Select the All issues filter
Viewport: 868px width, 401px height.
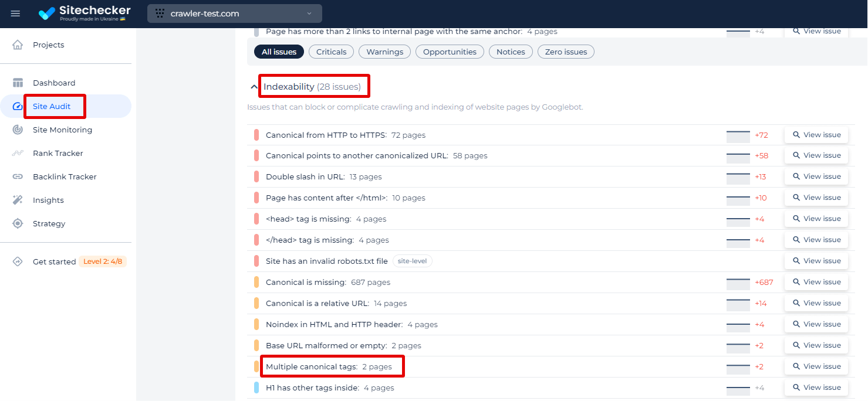coord(279,52)
